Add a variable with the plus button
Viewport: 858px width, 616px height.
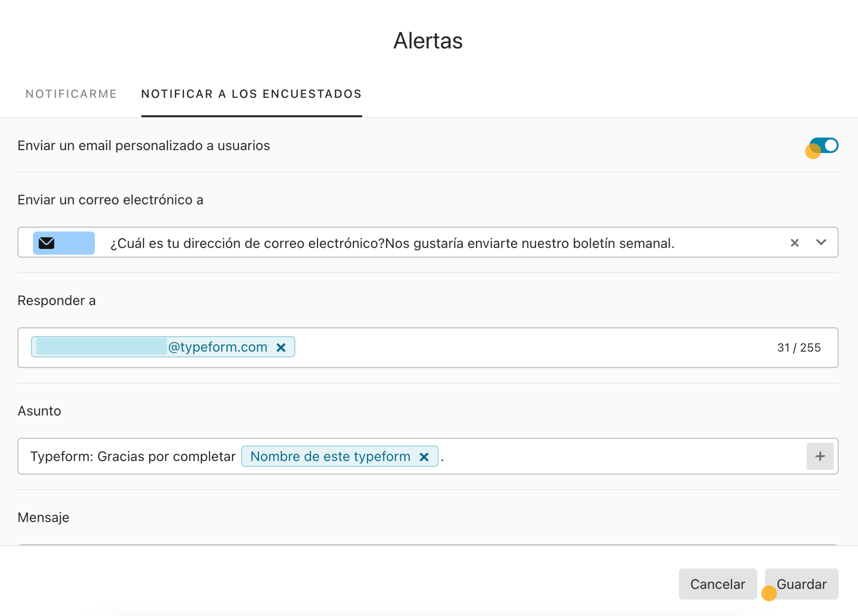(x=820, y=456)
